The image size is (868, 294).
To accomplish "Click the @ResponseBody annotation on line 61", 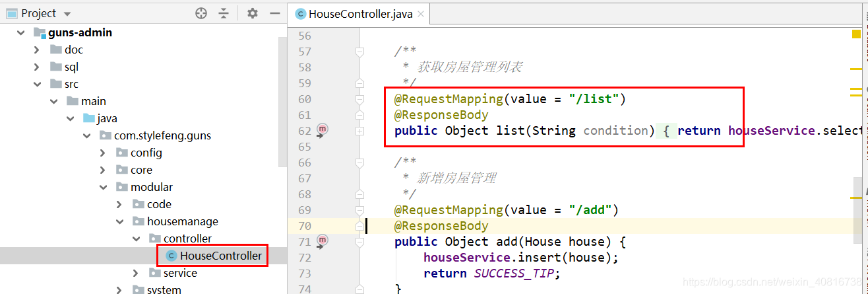I will point(441,114).
